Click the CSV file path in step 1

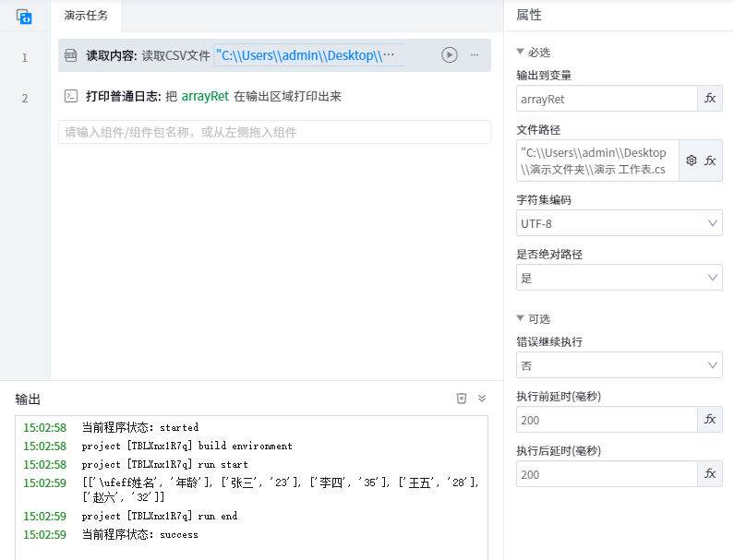tap(309, 55)
